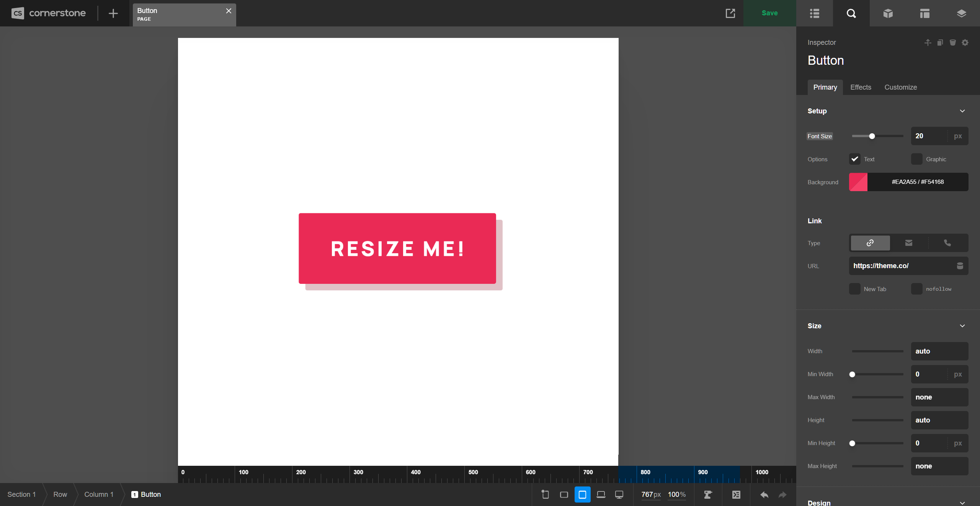980x506 pixels.
Task: Select desktop preview mode
Action: pyautogui.click(x=619, y=495)
